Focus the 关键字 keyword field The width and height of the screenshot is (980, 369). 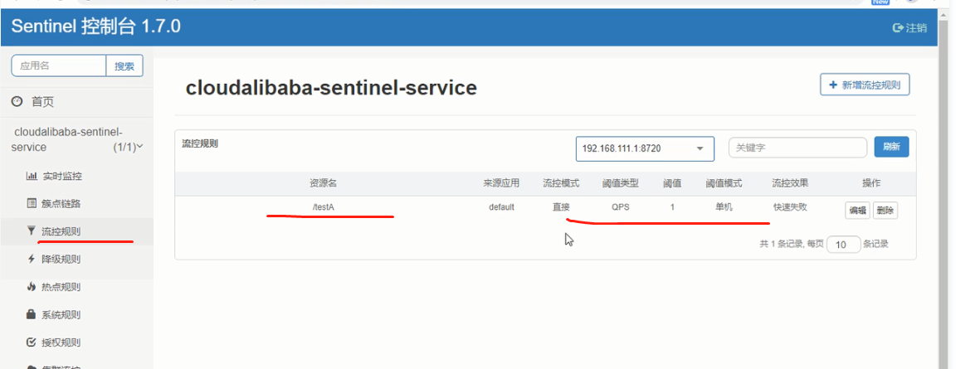coord(797,148)
